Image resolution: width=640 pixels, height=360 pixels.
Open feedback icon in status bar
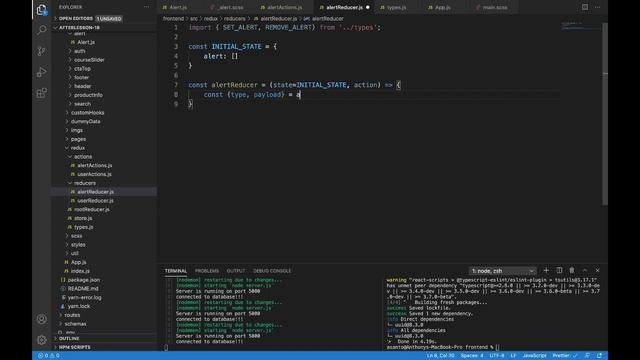587,356
